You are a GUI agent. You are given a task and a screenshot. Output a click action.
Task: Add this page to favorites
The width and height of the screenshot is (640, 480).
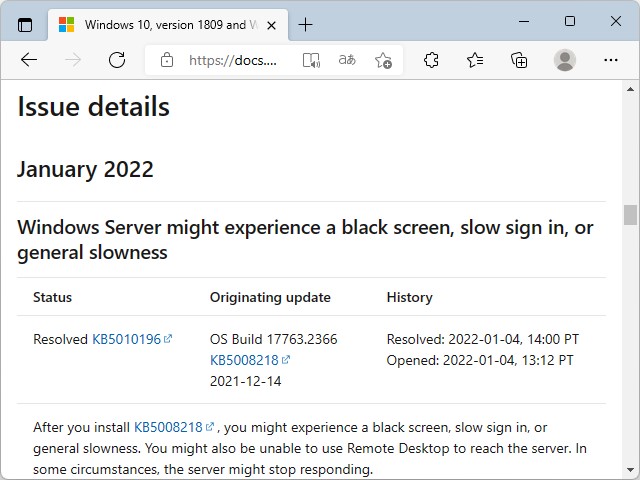coord(383,60)
